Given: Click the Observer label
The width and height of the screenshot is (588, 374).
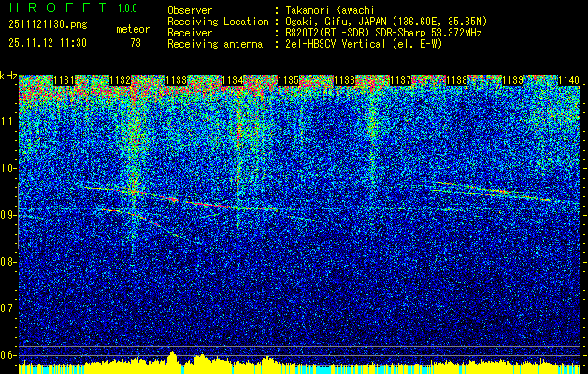Looking at the screenshot, I should point(190,10).
